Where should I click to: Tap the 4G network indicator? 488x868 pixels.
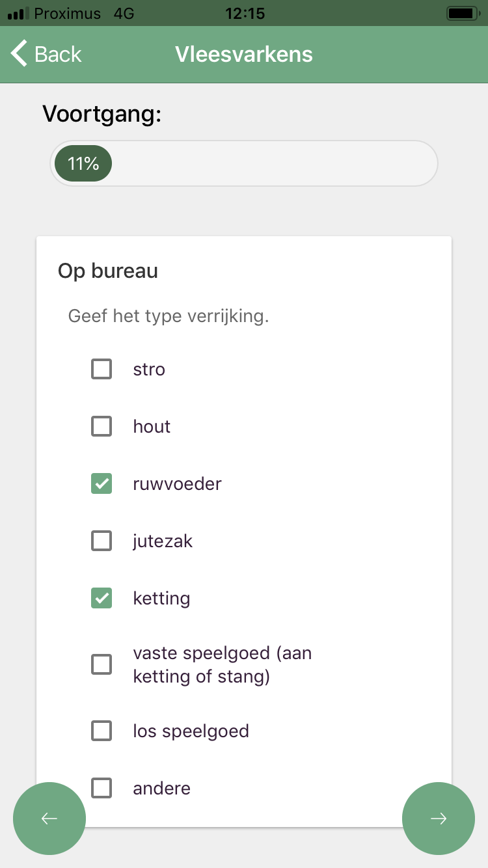[x=125, y=13]
